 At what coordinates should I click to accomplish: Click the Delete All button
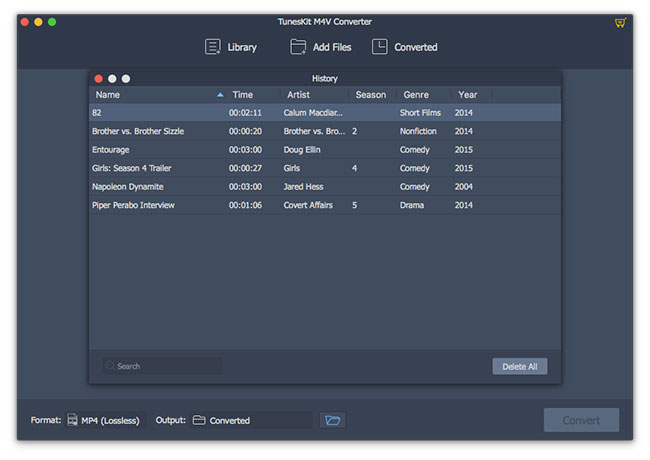click(x=520, y=366)
